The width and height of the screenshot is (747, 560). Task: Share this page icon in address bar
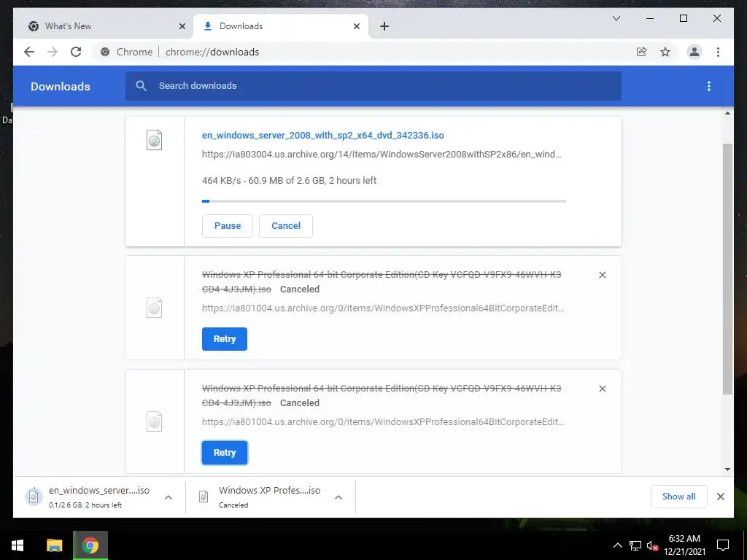pyautogui.click(x=642, y=52)
